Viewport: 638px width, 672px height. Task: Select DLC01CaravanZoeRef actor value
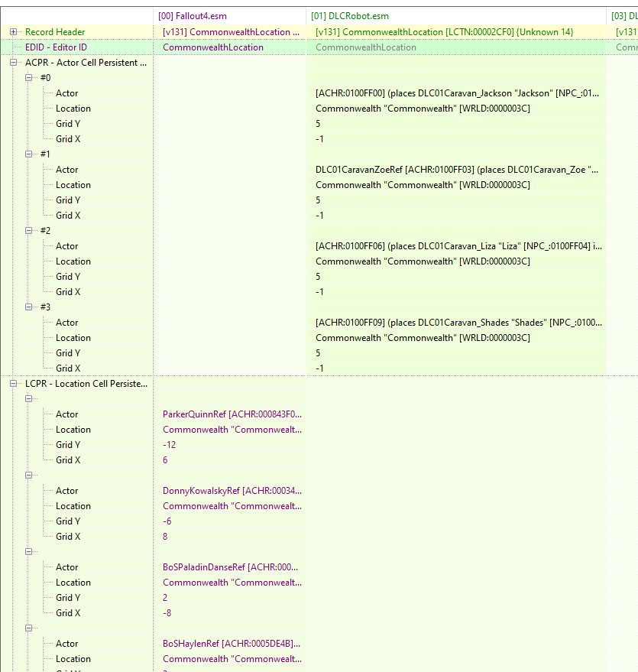point(457,170)
